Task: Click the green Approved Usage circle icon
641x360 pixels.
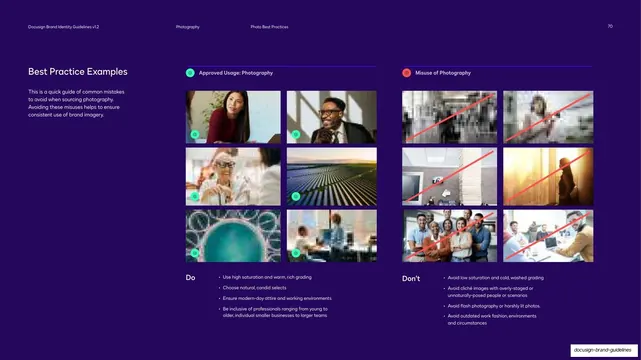Action: 190,73
